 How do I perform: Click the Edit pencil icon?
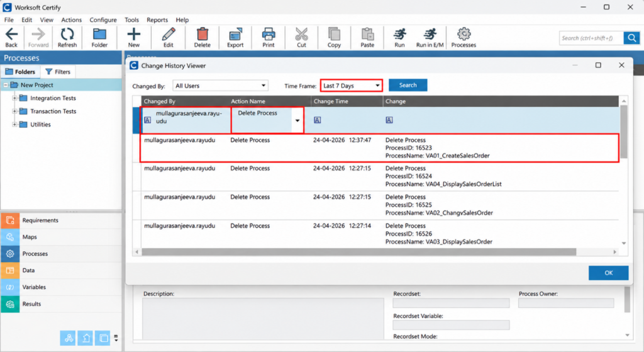click(x=169, y=37)
